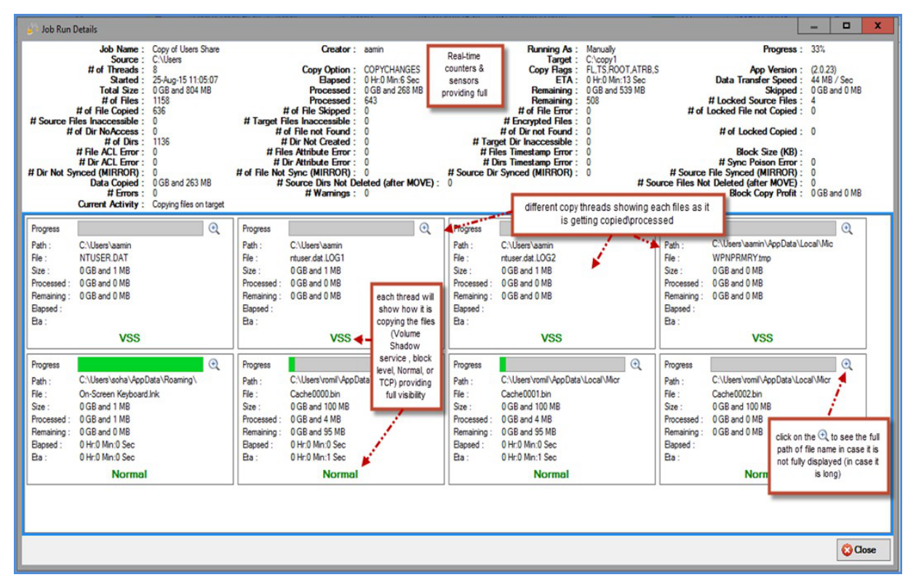Click path 'C:\Users\aamin\AppData\Local\Mic'
The height and width of the screenshot is (588, 916).
click(773, 245)
